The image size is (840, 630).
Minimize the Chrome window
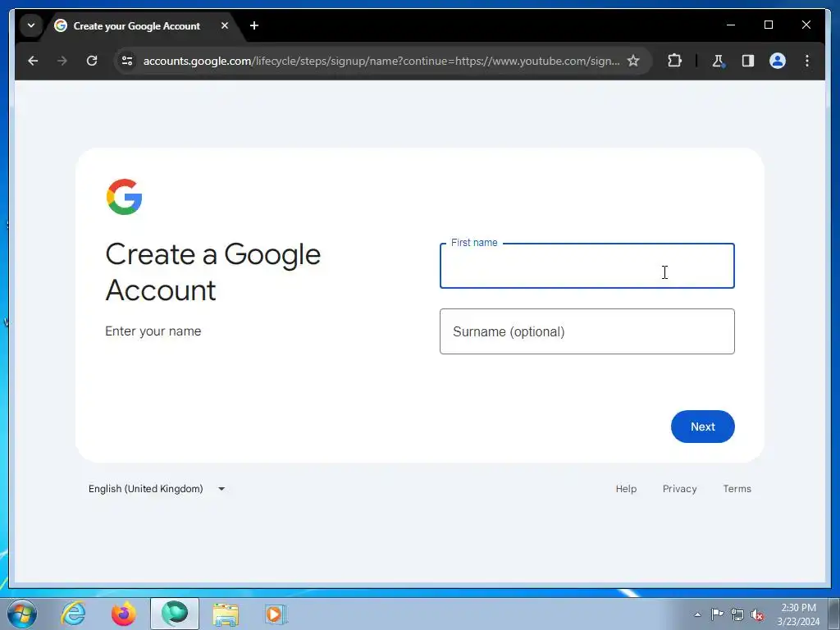click(731, 25)
